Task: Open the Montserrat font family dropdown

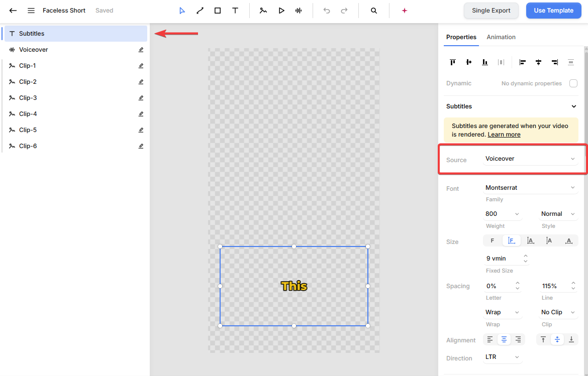Action: pos(530,188)
